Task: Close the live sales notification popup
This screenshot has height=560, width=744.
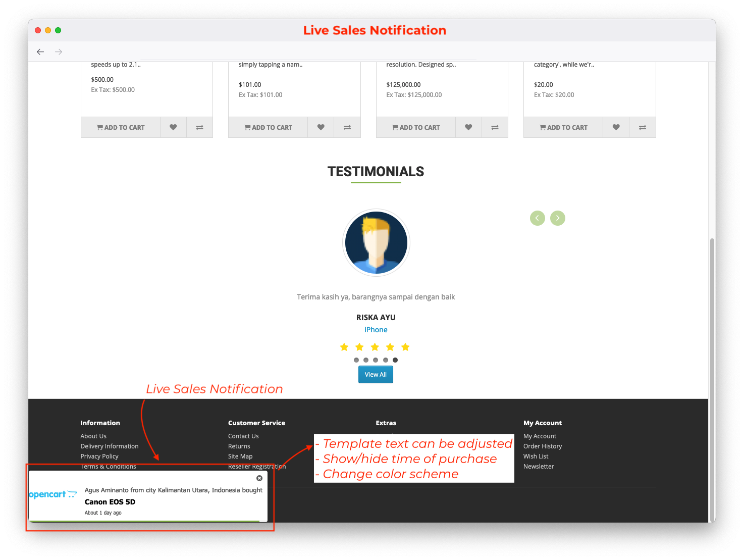Action: point(259,478)
